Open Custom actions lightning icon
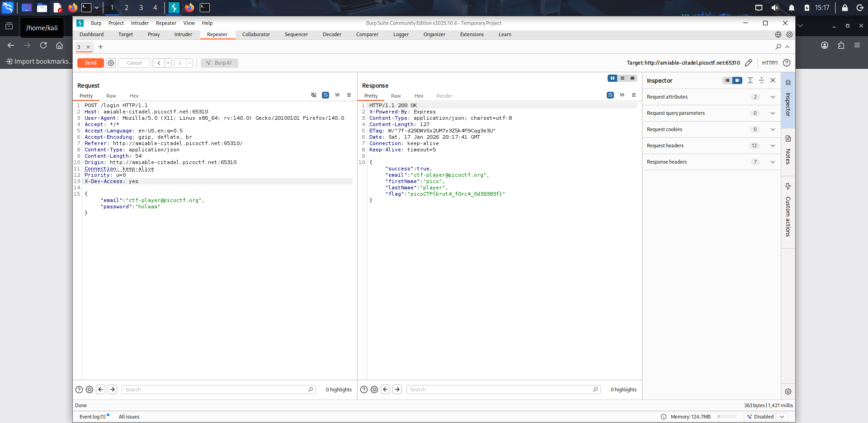 [x=788, y=186]
